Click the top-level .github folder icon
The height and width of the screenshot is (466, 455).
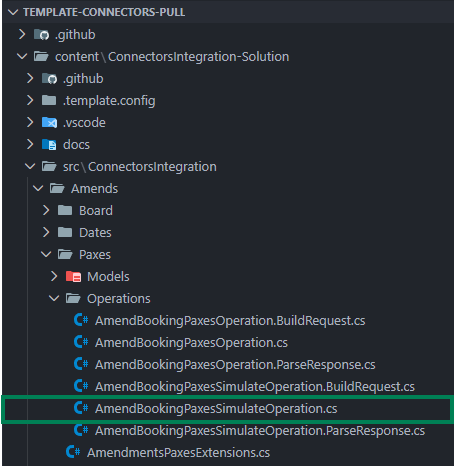41,34
